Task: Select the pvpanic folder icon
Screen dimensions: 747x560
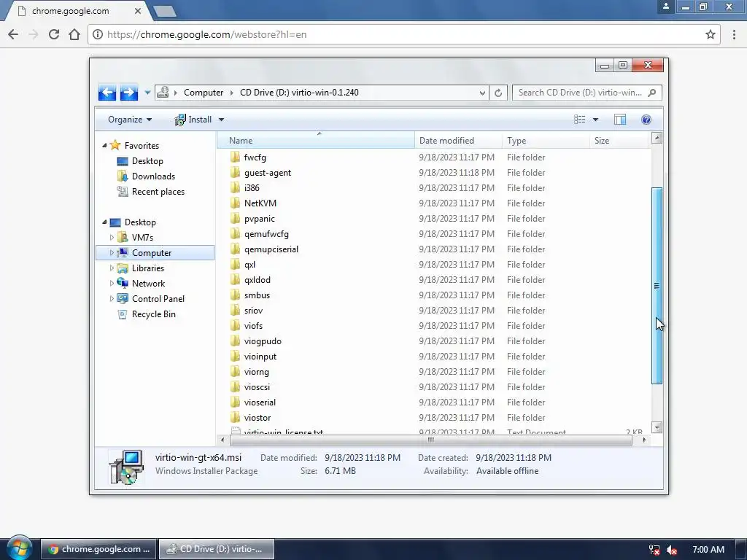Action: coord(235,219)
